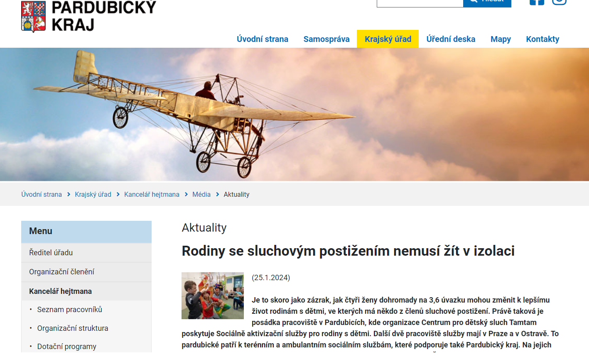
Task: Click the article thumbnail of children playing
Action: (x=213, y=296)
